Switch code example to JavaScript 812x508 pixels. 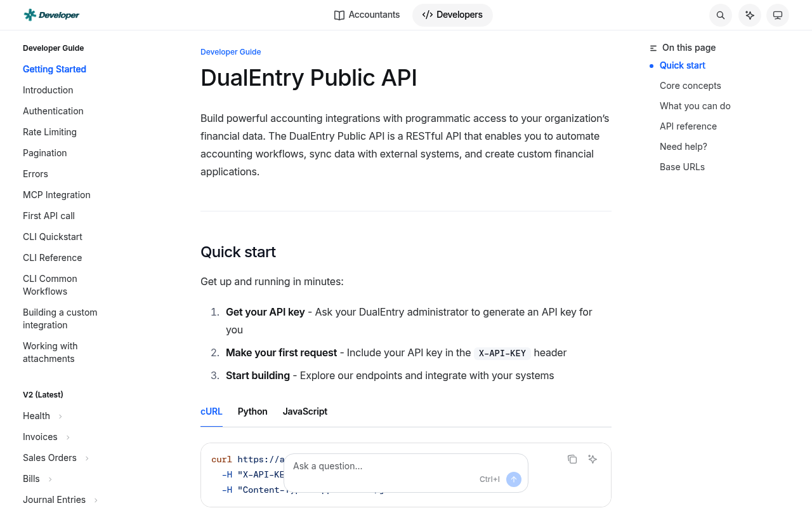[305, 411]
